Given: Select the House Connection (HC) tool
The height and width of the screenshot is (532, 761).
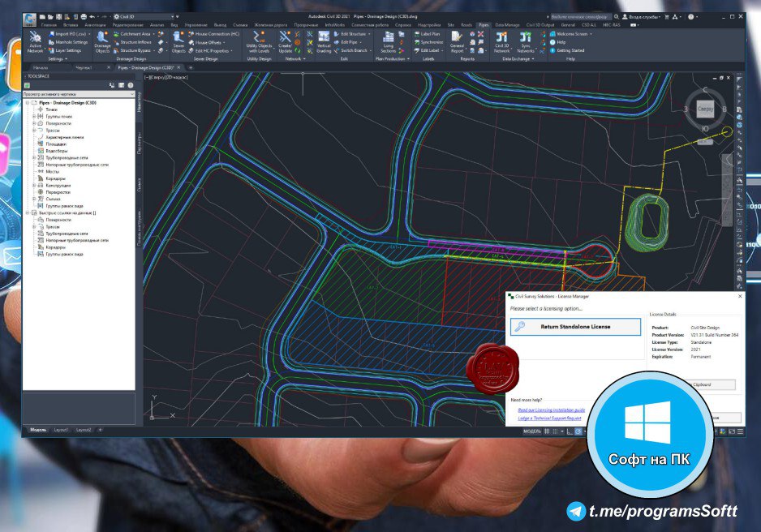Looking at the screenshot, I should click(213, 34).
